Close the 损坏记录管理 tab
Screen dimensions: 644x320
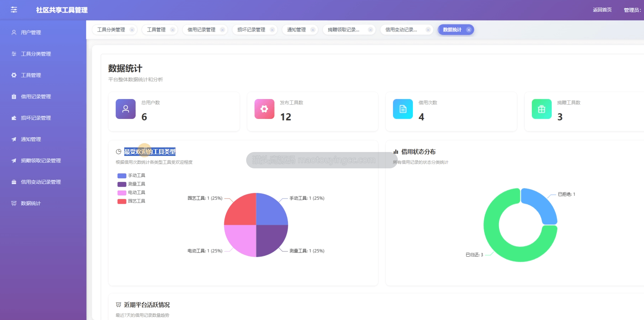coord(272,30)
